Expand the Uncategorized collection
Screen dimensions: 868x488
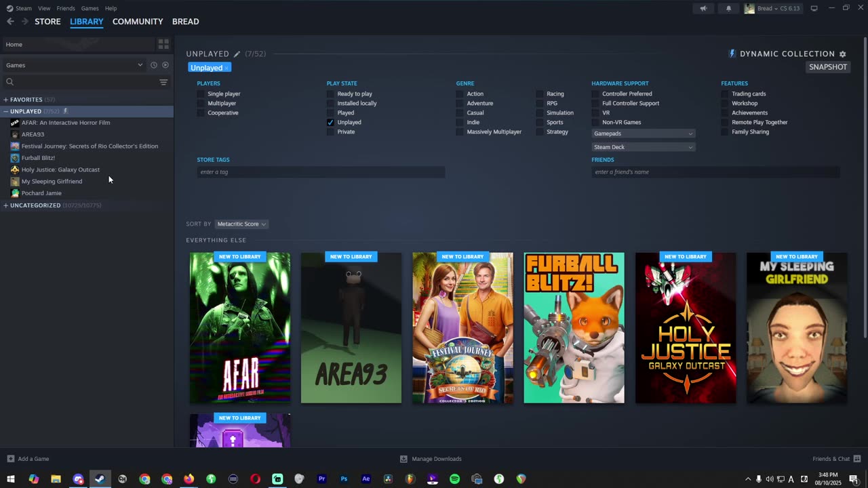pos(5,205)
